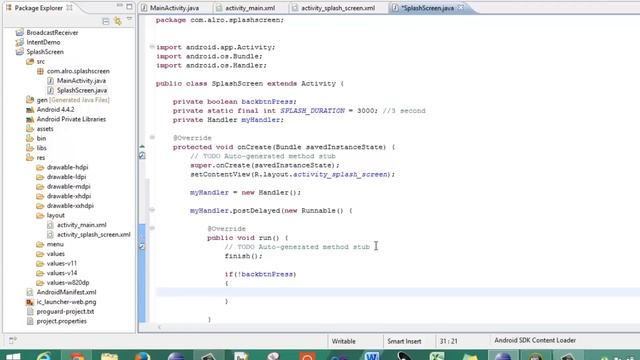The width and height of the screenshot is (640, 360).
Task: Click the TODO task marker beside onCreate stub
Action: pos(142,156)
